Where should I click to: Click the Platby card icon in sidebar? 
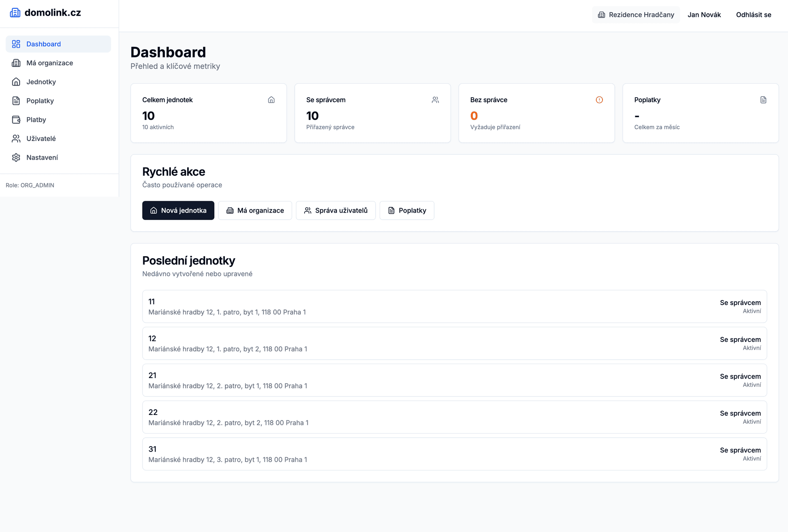pyautogui.click(x=16, y=119)
